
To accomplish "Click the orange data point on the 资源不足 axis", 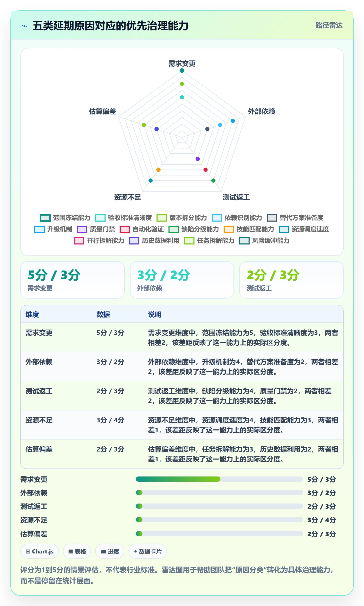I will click(x=158, y=170).
